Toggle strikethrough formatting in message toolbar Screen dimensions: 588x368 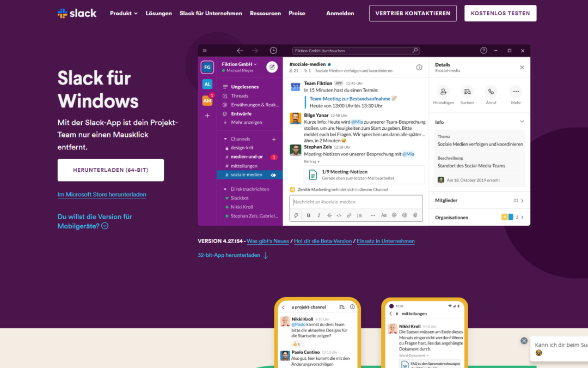[329, 215]
